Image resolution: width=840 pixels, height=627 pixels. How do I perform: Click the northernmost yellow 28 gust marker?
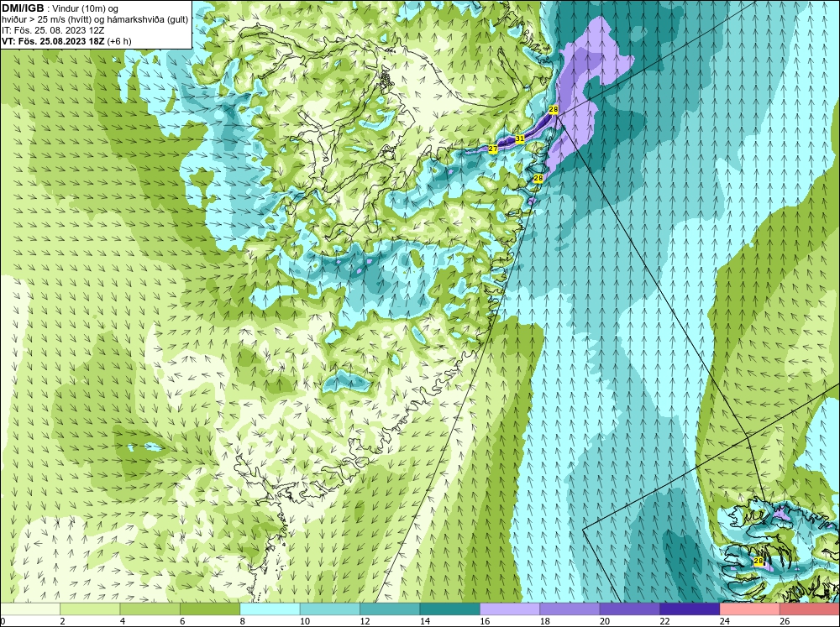[x=554, y=109]
